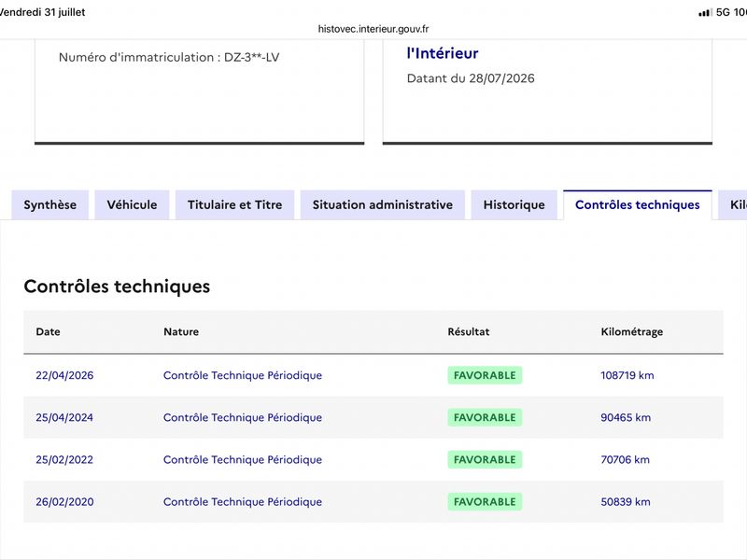Click the Datant du 28/07/2026 text
747x560 pixels.
pyautogui.click(x=471, y=78)
